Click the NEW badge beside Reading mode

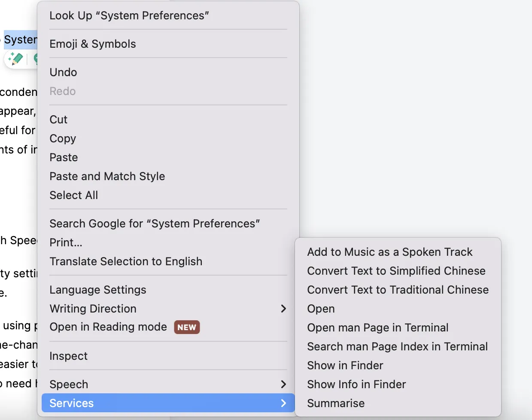pyautogui.click(x=187, y=327)
